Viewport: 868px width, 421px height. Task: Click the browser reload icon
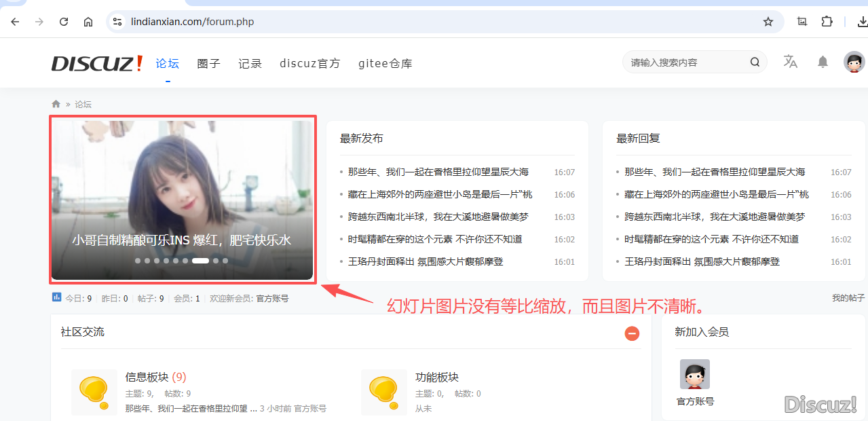click(x=64, y=22)
